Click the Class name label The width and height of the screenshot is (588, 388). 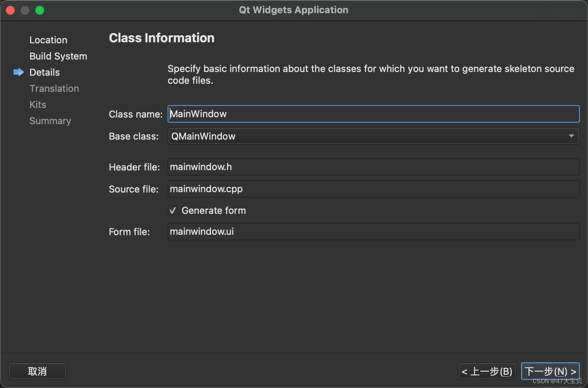(136, 114)
